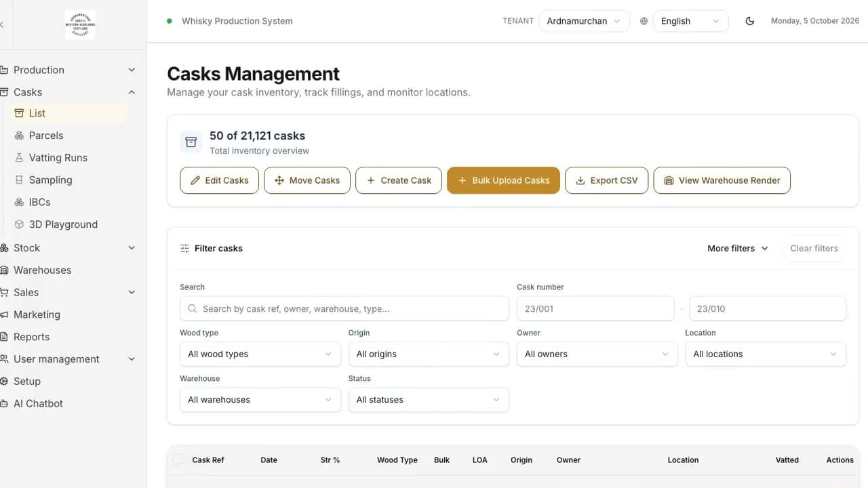Click the Move Casks button
This screenshot has height=488, width=868.
307,180
